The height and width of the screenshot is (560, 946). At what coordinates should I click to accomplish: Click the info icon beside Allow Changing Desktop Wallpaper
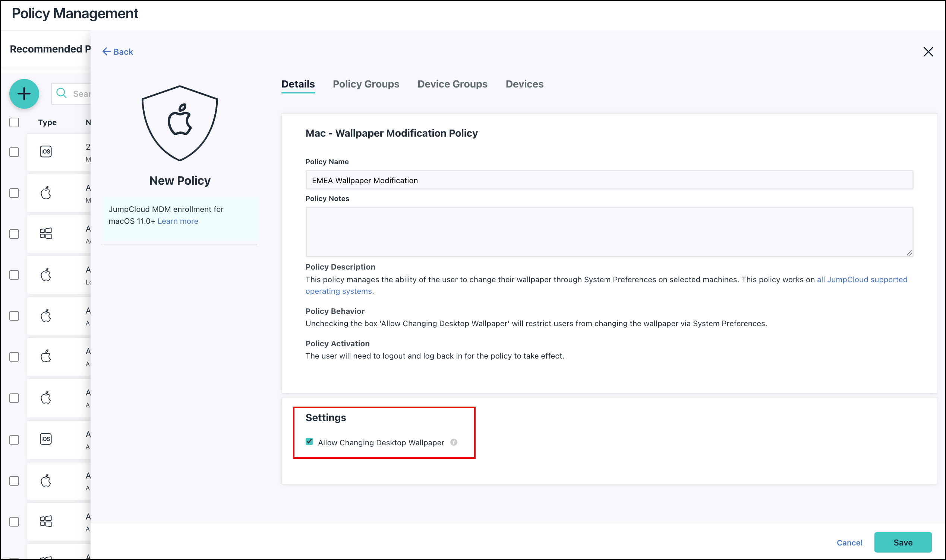pyautogui.click(x=454, y=442)
